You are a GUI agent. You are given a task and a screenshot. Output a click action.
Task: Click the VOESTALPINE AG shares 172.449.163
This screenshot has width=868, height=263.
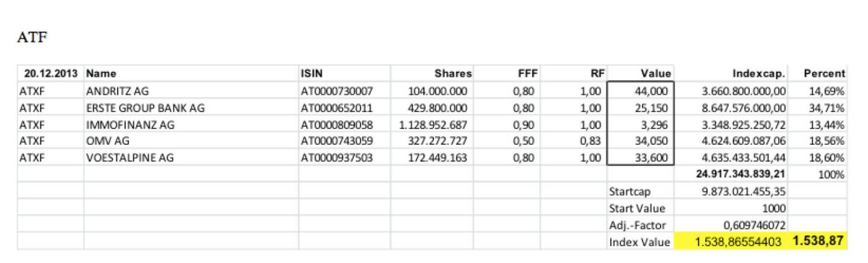click(432, 158)
